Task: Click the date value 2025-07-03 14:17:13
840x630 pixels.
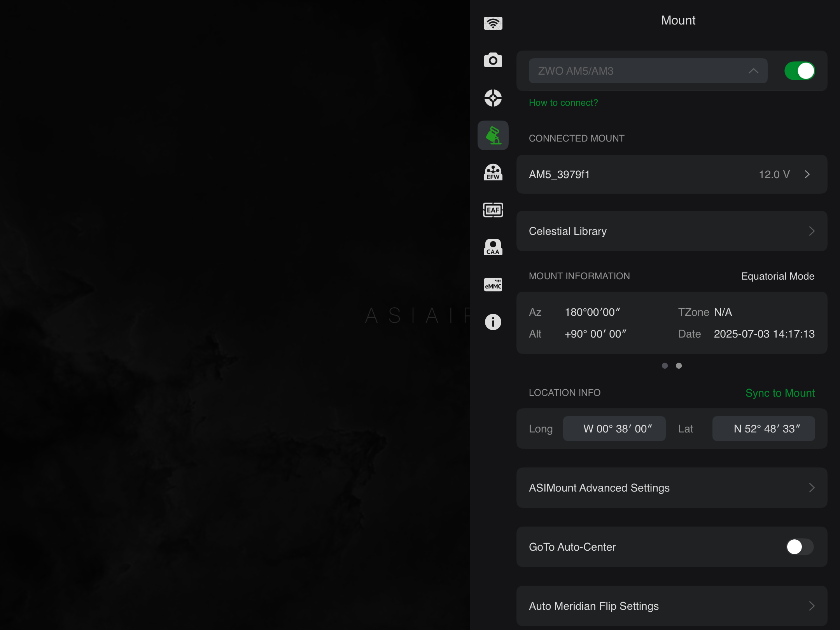Action: [764, 334]
